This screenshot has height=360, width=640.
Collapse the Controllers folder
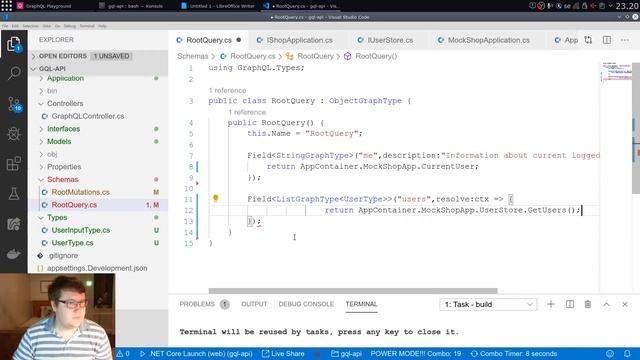pos(98,103)
